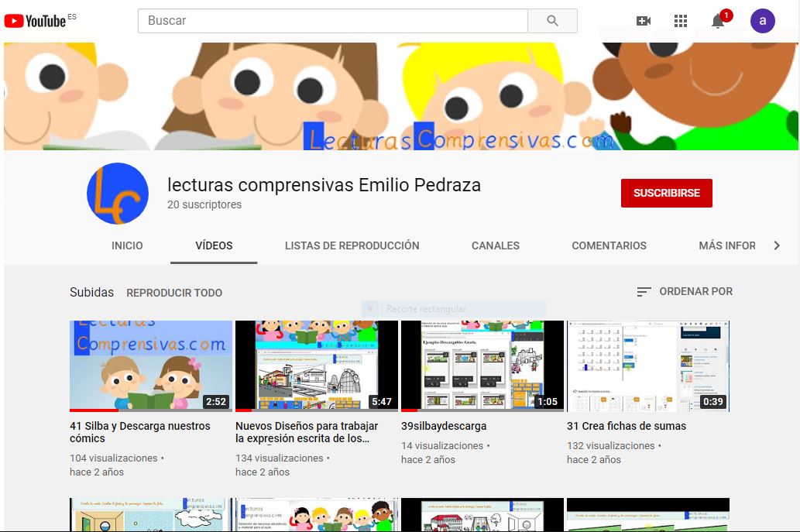Open the Comentarios tab
The width and height of the screenshot is (800, 532).
click(609, 245)
